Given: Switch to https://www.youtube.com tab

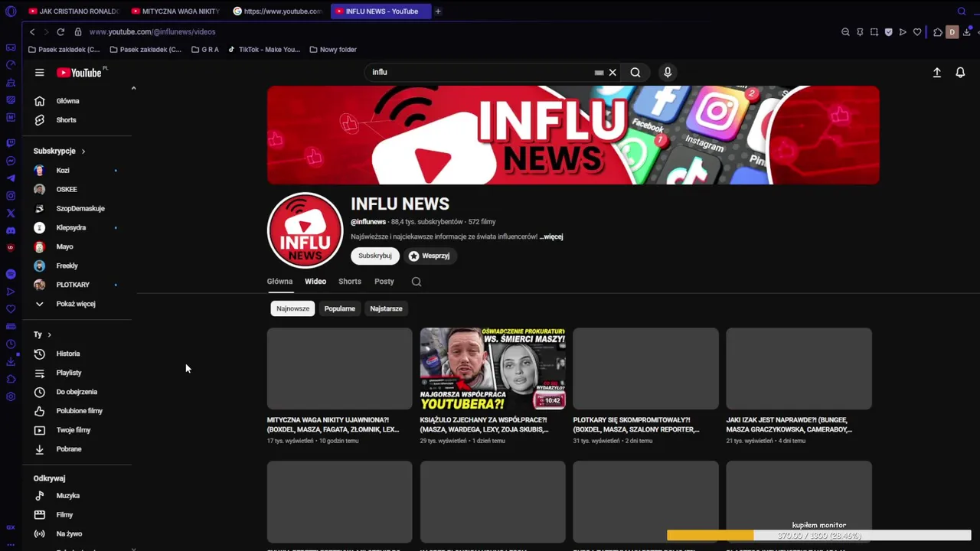Looking at the screenshot, I should 278,11.
